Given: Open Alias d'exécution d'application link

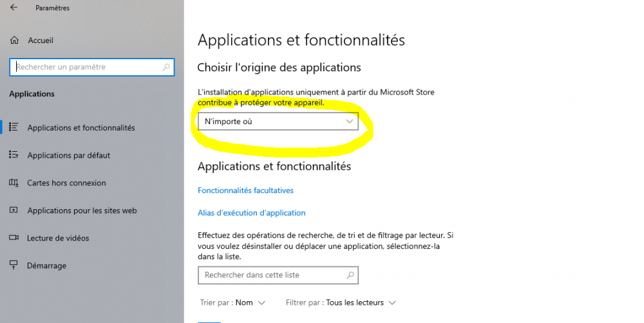Looking at the screenshot, I should (251, 213).
